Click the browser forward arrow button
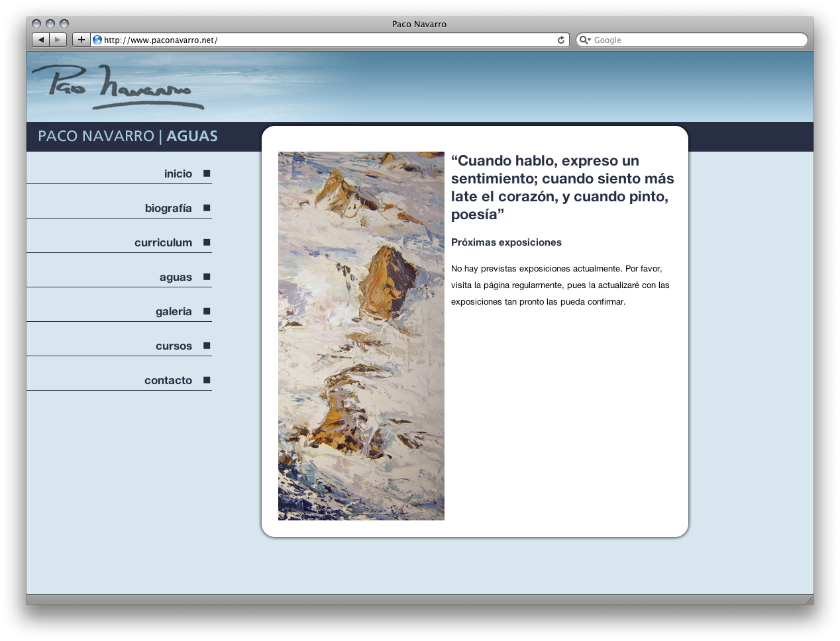Screen dimensions: 840x641 coord(58,40)
